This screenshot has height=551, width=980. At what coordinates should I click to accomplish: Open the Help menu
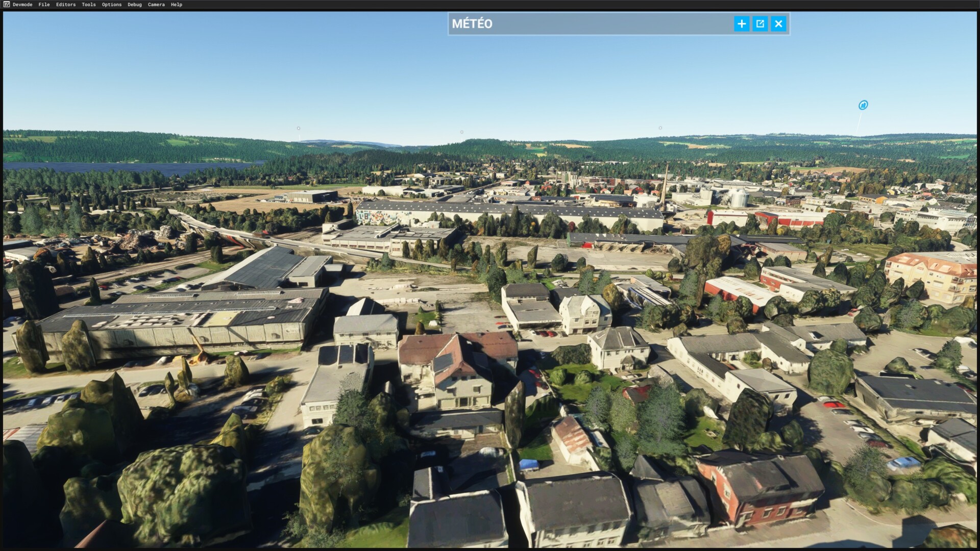click(x=177, y=5)
